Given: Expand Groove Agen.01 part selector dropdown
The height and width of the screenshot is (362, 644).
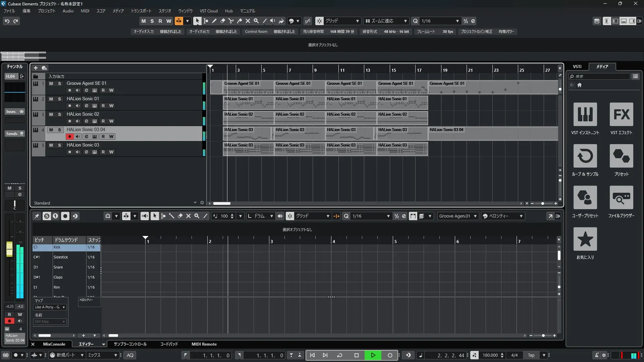Looking at the screenshot, I should [475, 216].
